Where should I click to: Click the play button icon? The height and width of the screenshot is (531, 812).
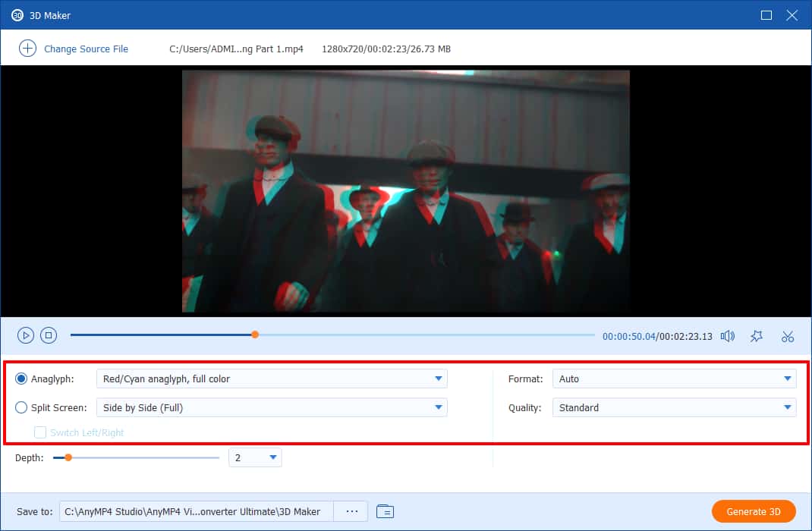tap(26, 335)
